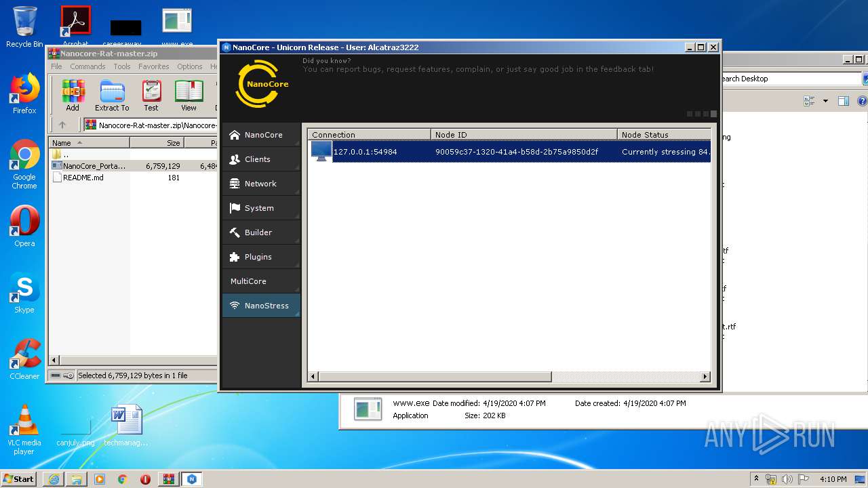Click NanoCore list horizontal scrollbar left arrow
The height and width of the screenshot is (488, 868).
click(x=313, y=376)
